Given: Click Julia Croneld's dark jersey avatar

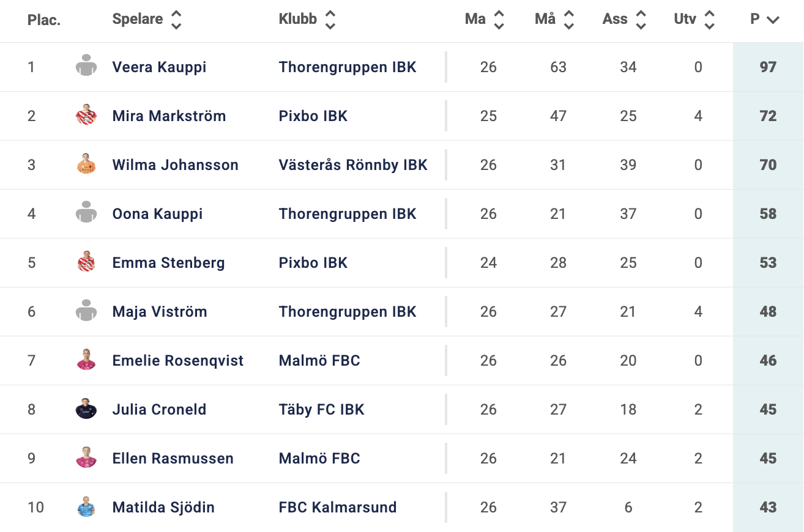Looking at the screenshot, I should 86,408.
